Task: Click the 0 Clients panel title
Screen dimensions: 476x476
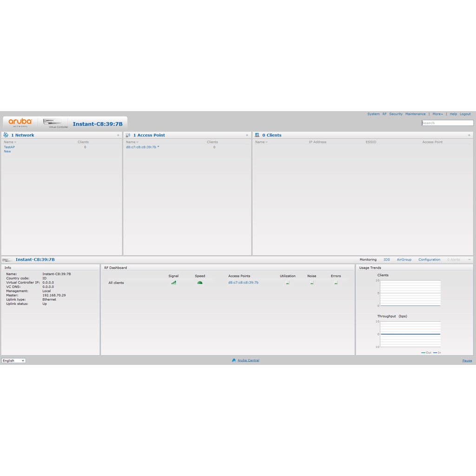Action: click(x=271, y=135)
